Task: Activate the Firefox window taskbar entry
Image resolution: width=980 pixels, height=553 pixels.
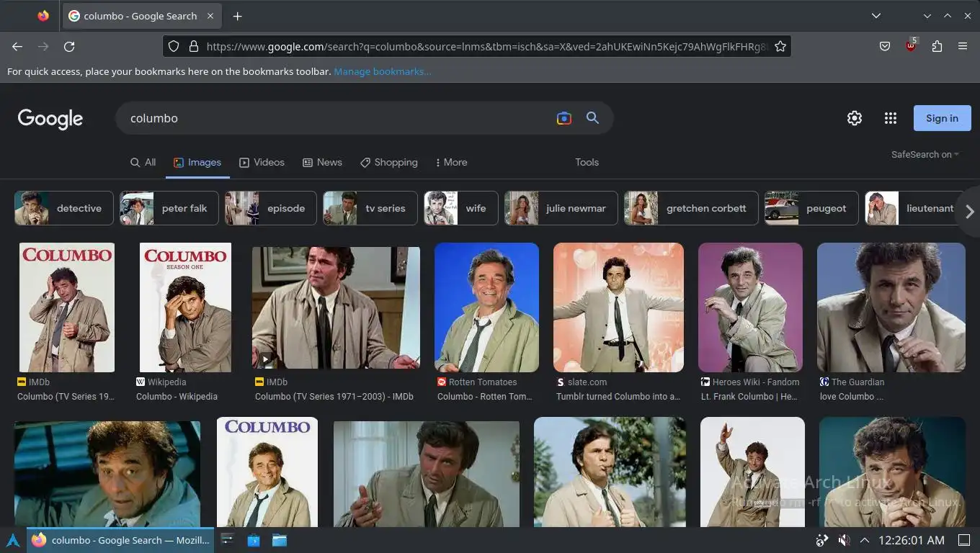Action: (120, 540)
